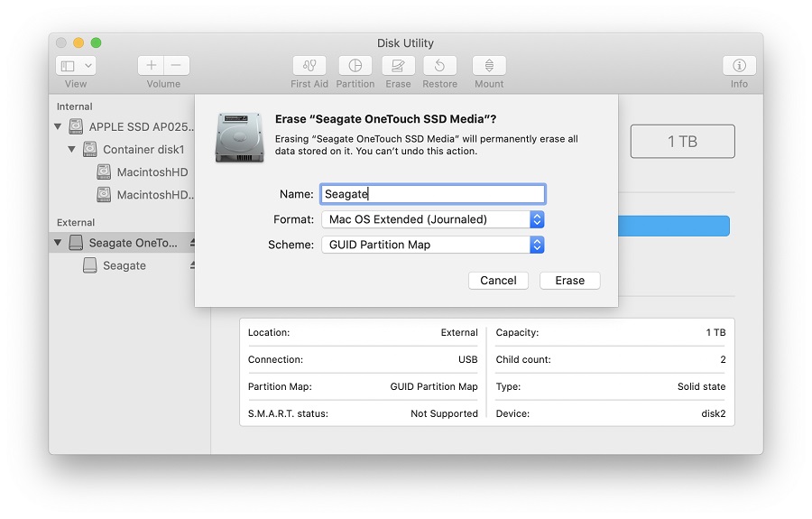Click the blue disk usage bar
The image size is (812, 519).
(x=674, y=226)
